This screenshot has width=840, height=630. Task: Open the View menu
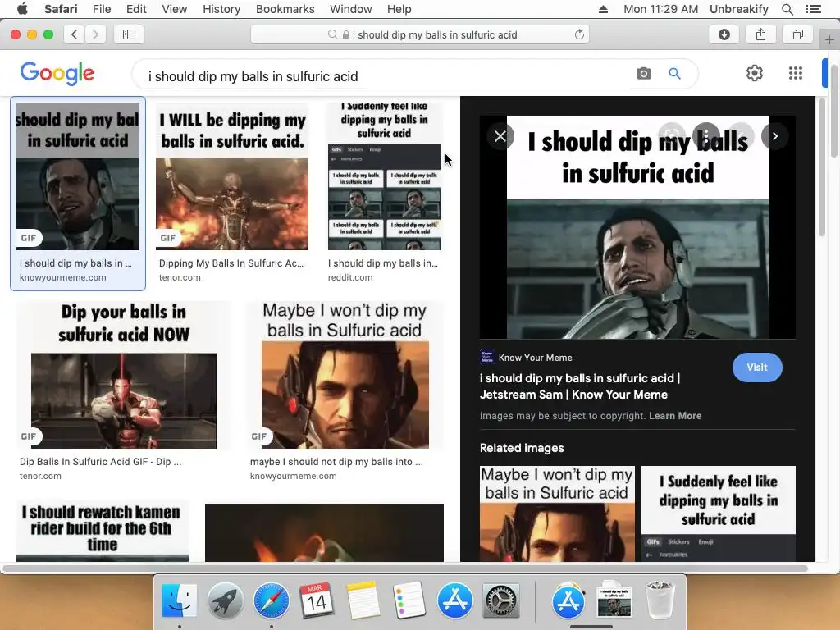click(x=174, y=9)
